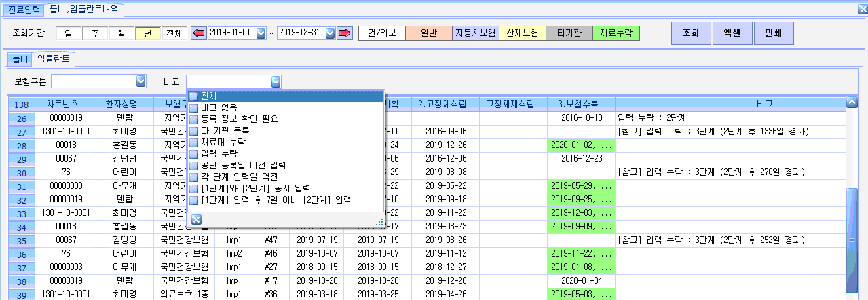Image resolution: width=868 pixels, height=300 pixels.
Task: Select the 임플란트 sub-tab
Action: (54, 59)
